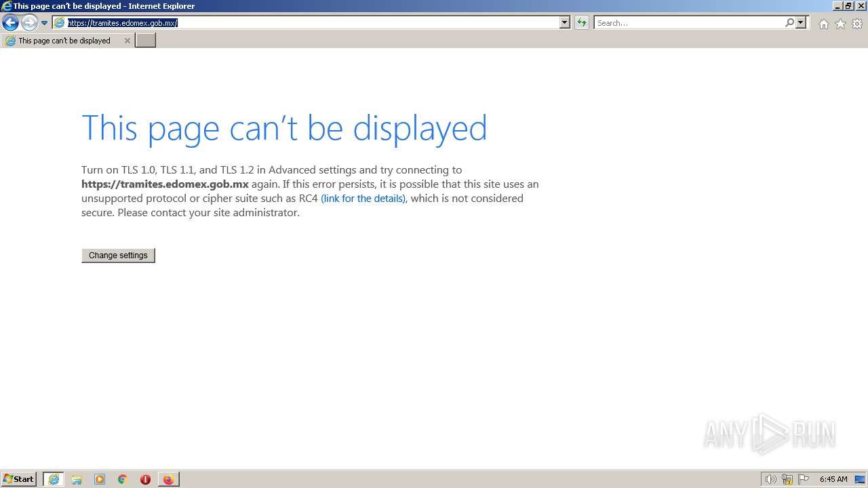Open File Explorer from the taskbar
The width and height of the screenshot is (868, 488).
(77, 479)
